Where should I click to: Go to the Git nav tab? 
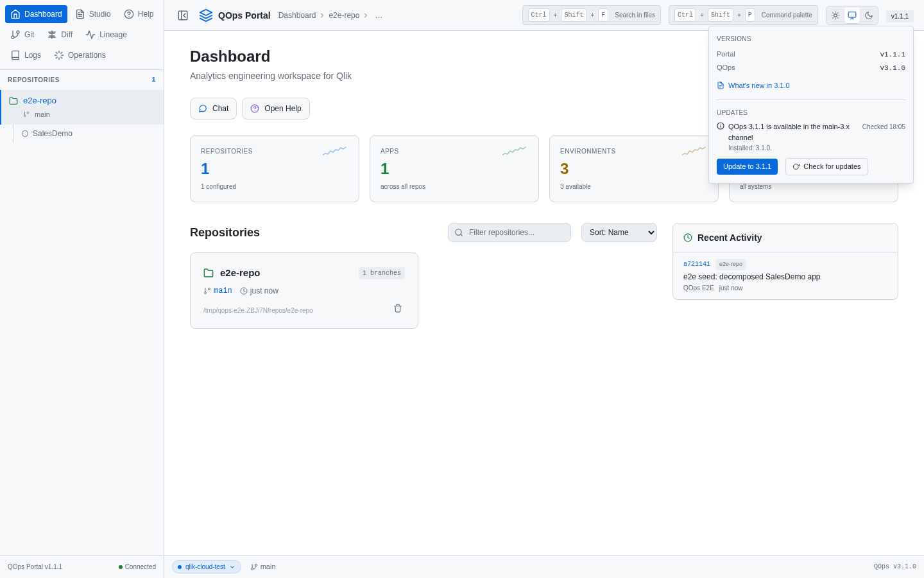point(22,35)
